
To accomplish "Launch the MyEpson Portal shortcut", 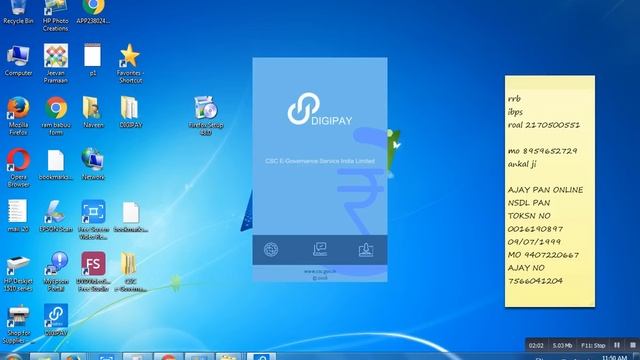I will click(x=56, y=272).
